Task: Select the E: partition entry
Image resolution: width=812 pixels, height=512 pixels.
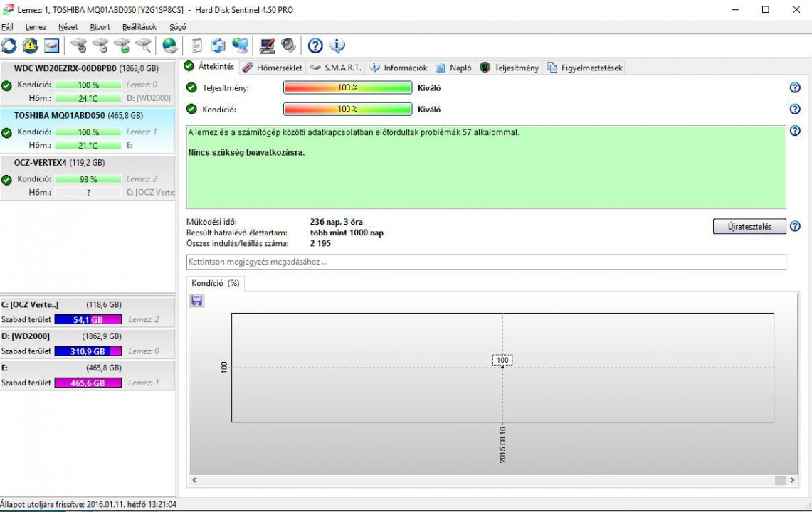Action: point(87,375)
